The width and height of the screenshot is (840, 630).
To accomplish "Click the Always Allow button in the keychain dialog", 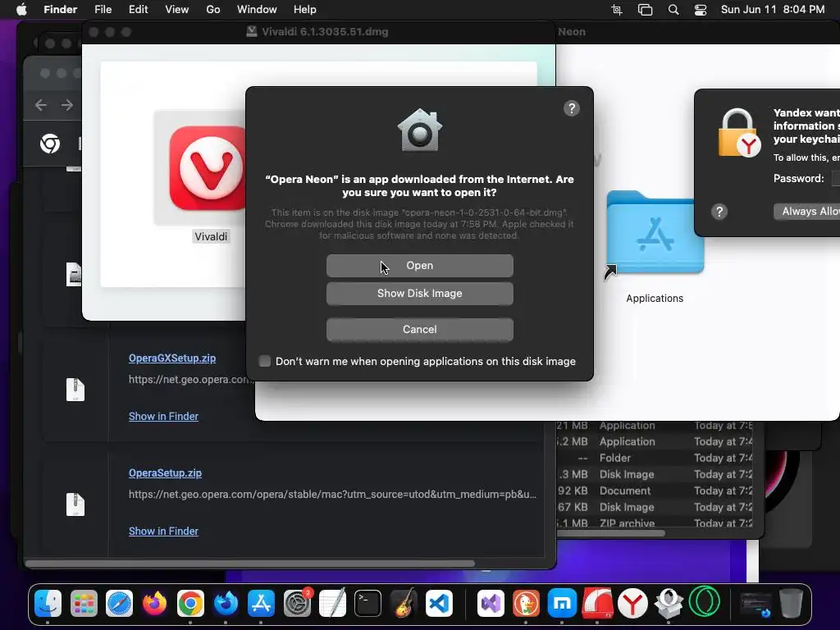I will click(807, 211).
